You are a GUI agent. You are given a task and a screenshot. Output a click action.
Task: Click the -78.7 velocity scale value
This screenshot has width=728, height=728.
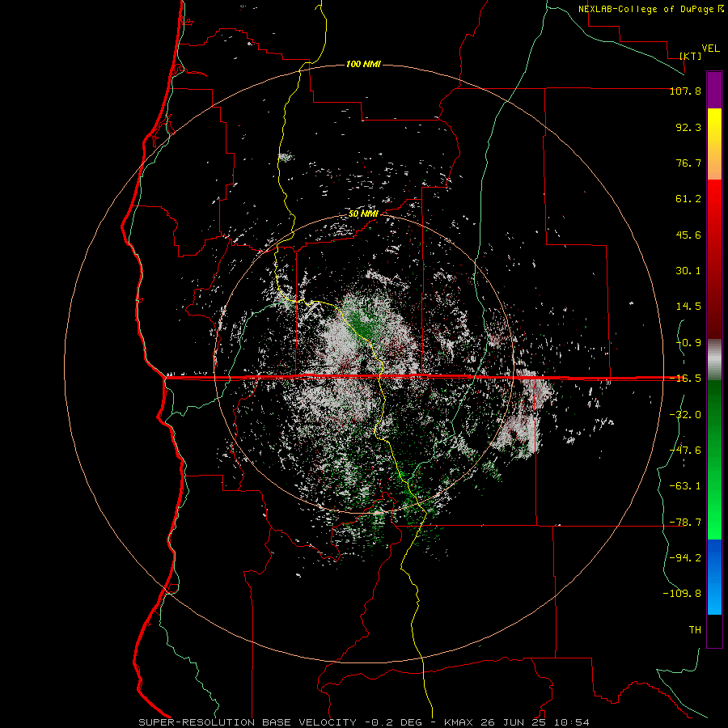(x=685, y=523)
